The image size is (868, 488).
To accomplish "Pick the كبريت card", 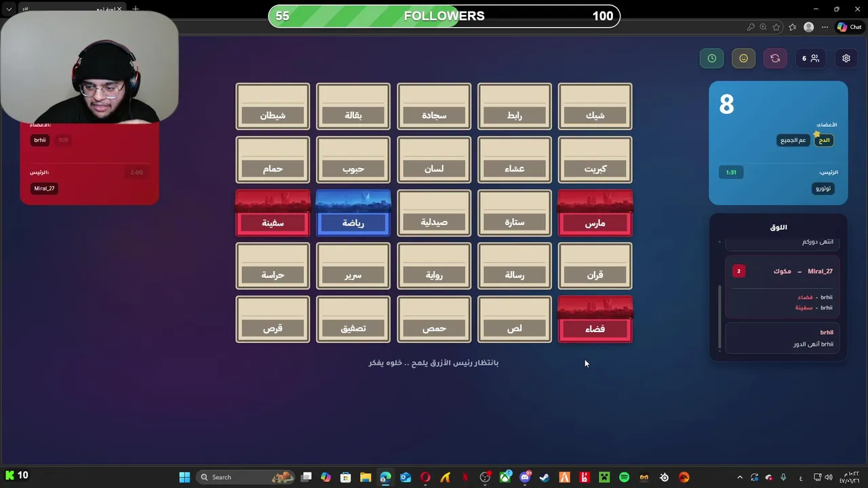I will (x=595, y=160).
